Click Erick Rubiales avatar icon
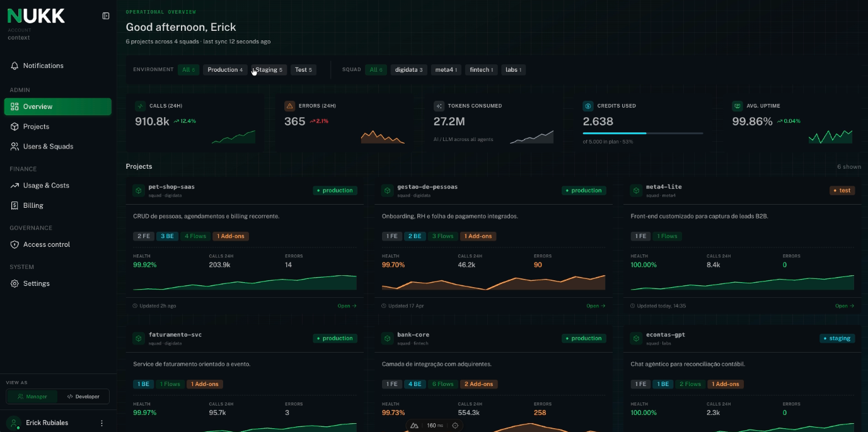Image resolution: width=868 pixels, height=432 pixels. [x=13, y=423]
